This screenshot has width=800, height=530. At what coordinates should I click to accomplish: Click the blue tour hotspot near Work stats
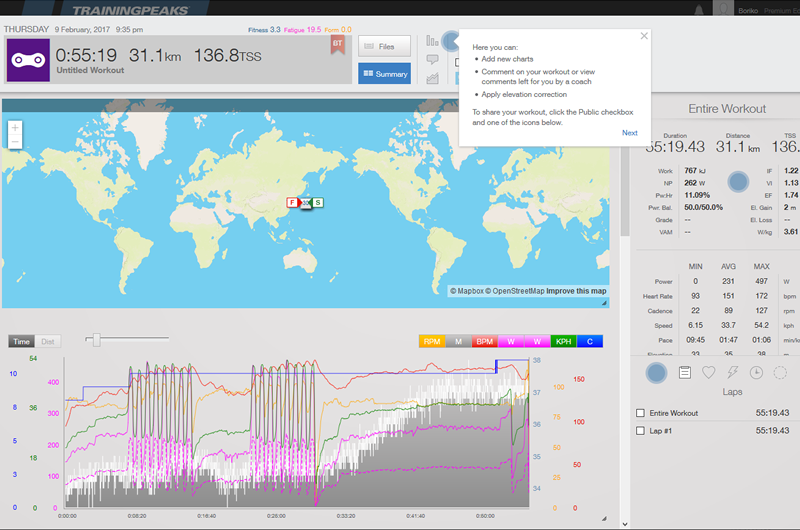pyautogui.click(x=738, y=182)
